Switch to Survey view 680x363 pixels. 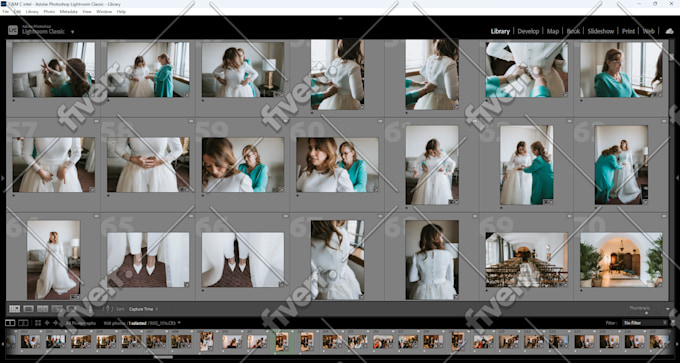pyautogui.click(x=57, y=309)
